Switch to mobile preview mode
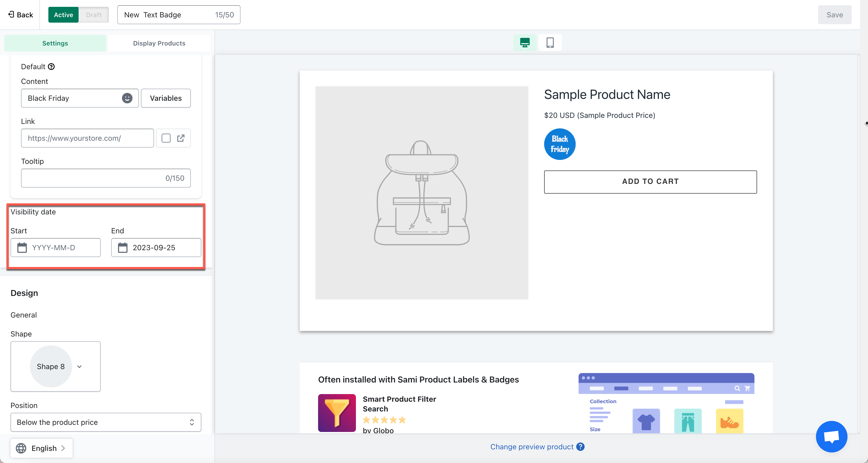The image size is (868, 463). pyautogui.click(x=550, y=43)
